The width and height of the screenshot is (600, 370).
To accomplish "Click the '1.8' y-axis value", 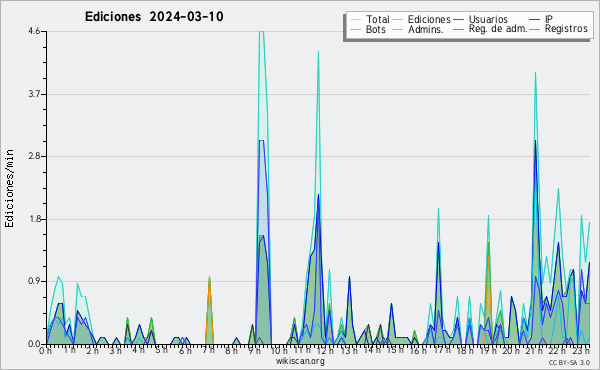I will click(34, 219).
